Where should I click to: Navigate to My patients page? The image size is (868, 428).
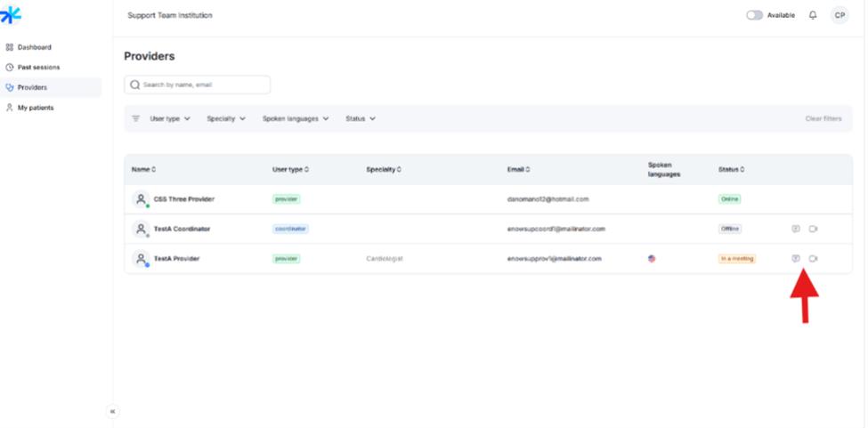pos(36,108)
